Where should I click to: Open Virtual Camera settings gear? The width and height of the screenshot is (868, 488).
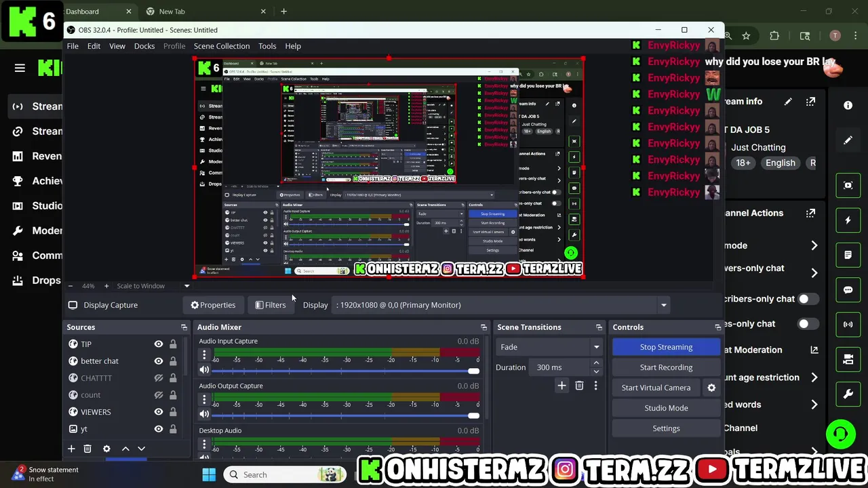[x=711, y=388]
